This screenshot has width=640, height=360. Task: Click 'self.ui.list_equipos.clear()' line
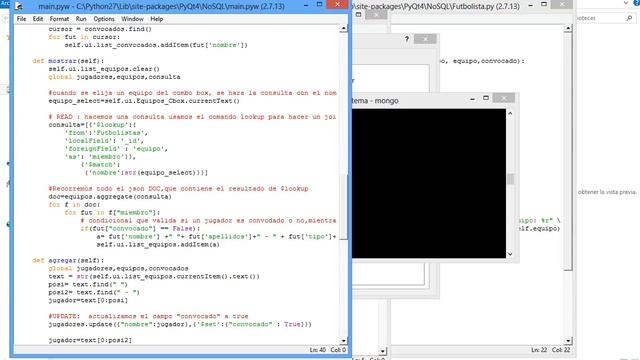(x=104, y=69)
